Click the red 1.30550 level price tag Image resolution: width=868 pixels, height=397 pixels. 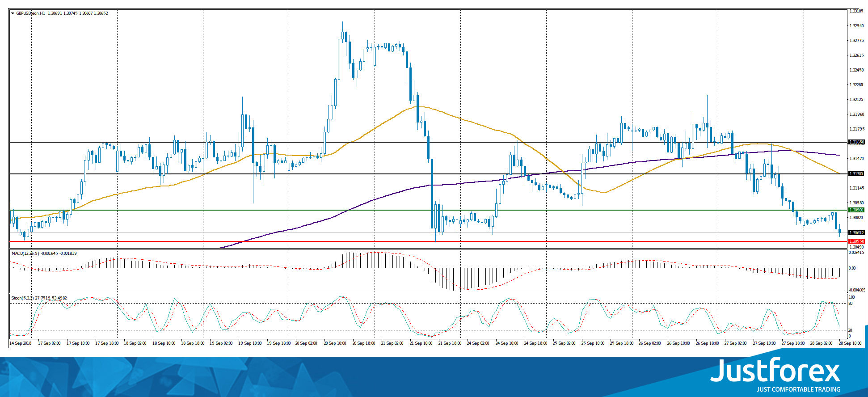coord(856,241)
